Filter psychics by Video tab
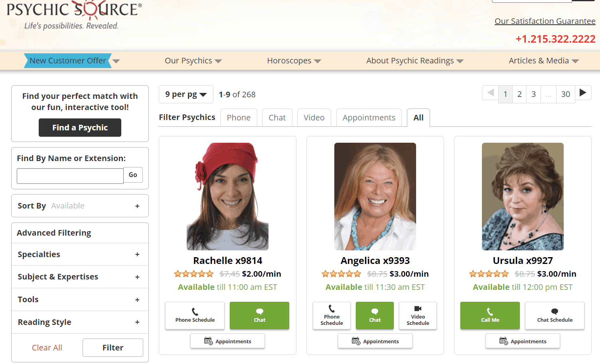600x364 pixels. click(314, 118)
